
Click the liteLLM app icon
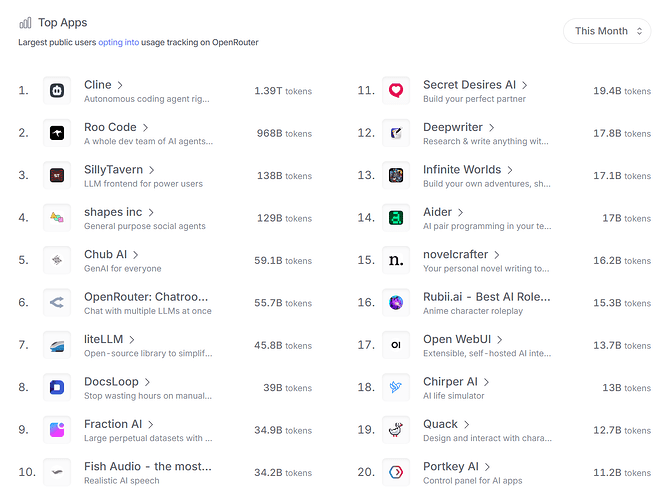click(x=57, y=345)
